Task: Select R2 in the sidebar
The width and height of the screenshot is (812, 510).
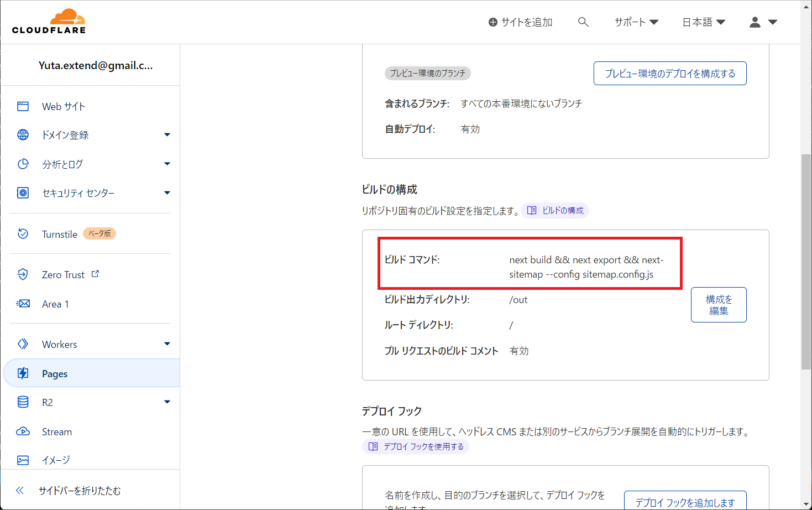Action: tap(48, 403)
